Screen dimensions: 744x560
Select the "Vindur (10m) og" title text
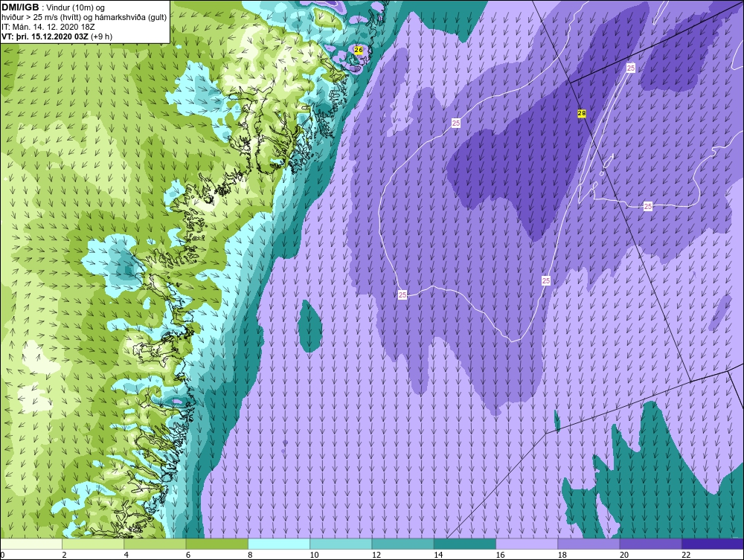pyautogui.click(x=77, y=7)
